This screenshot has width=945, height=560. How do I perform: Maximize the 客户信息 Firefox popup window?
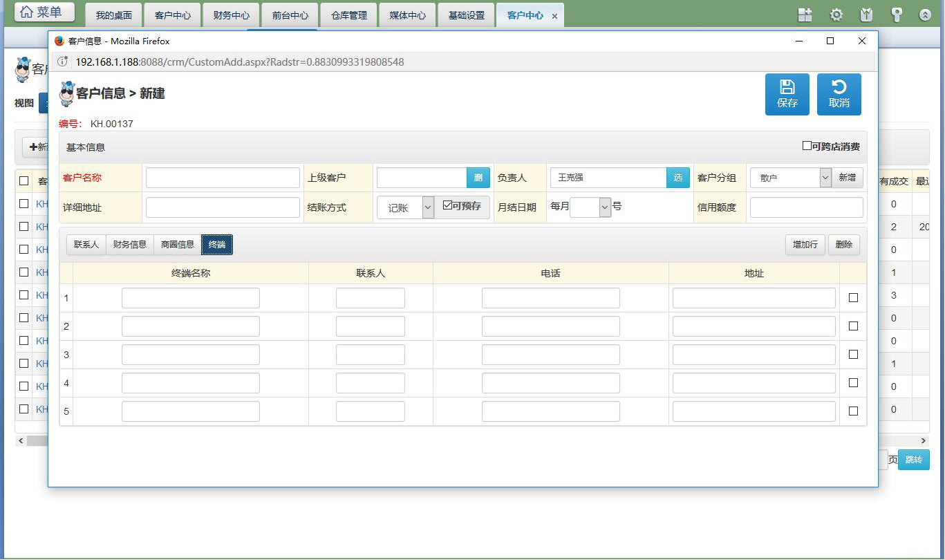830,41
